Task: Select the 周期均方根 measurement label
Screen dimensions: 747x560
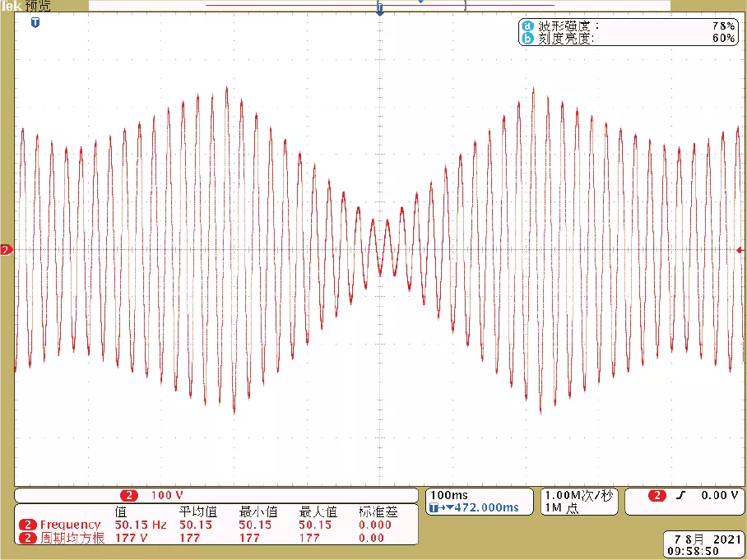Action: (72, 538)
